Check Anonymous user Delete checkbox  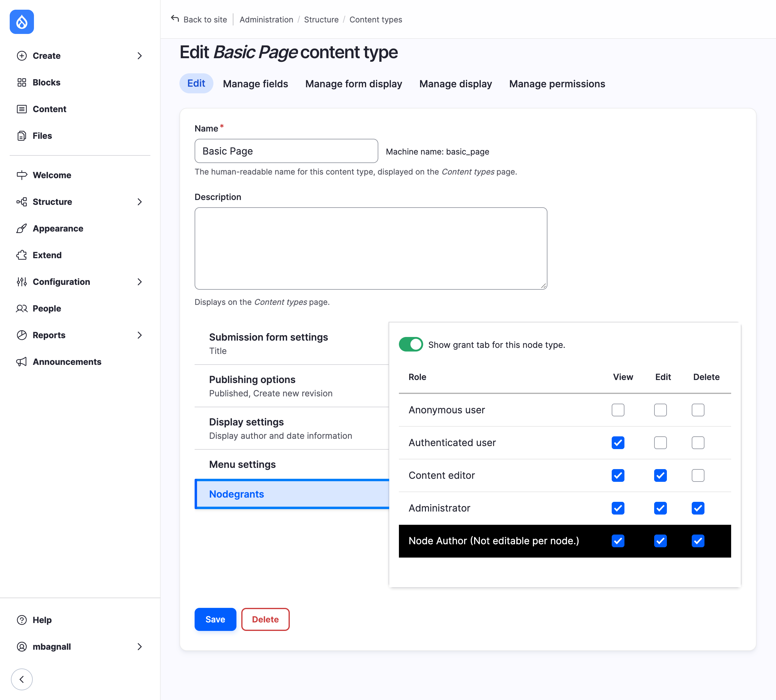(x=698, y=410)
